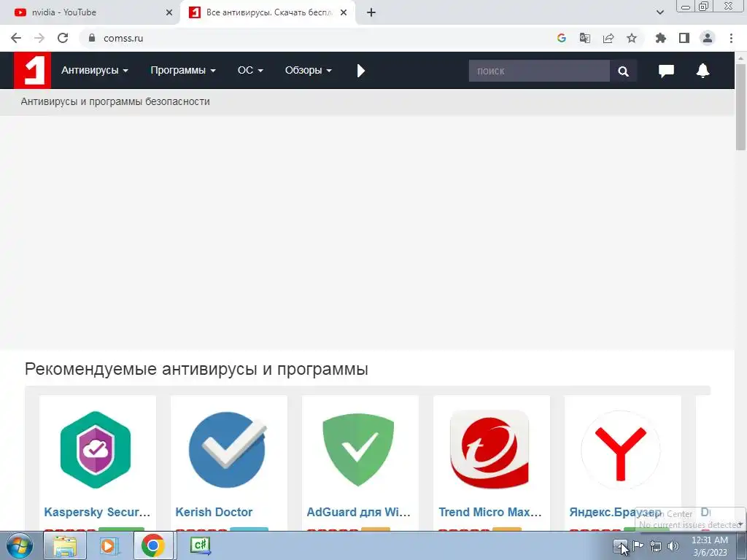Click the volume speaker tray icon
This screenshot has width=747, height=560.
(x=673, y=546)
